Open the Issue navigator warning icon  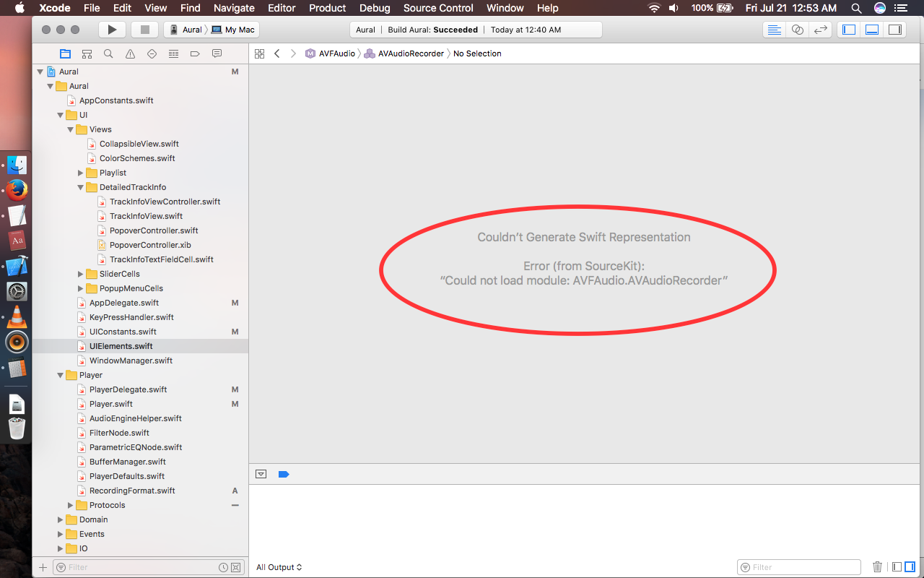click(130, 53)
